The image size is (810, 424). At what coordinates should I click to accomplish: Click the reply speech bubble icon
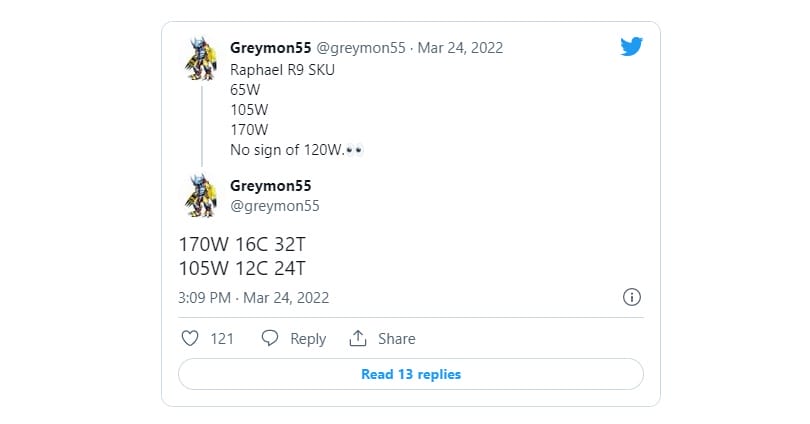[x=269, y=339]
